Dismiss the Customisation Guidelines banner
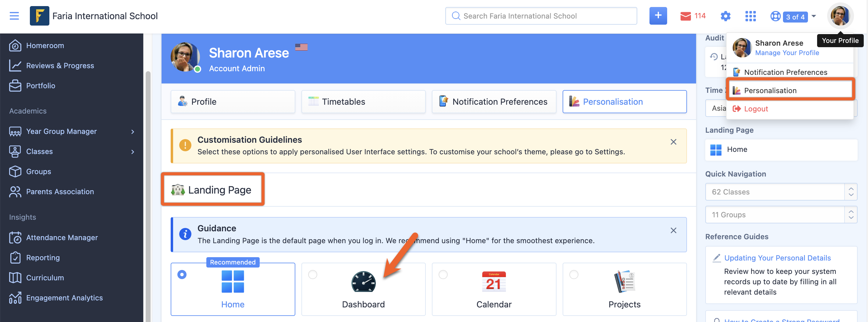Screen dimensions: 868x322 (x=673, y=142)
